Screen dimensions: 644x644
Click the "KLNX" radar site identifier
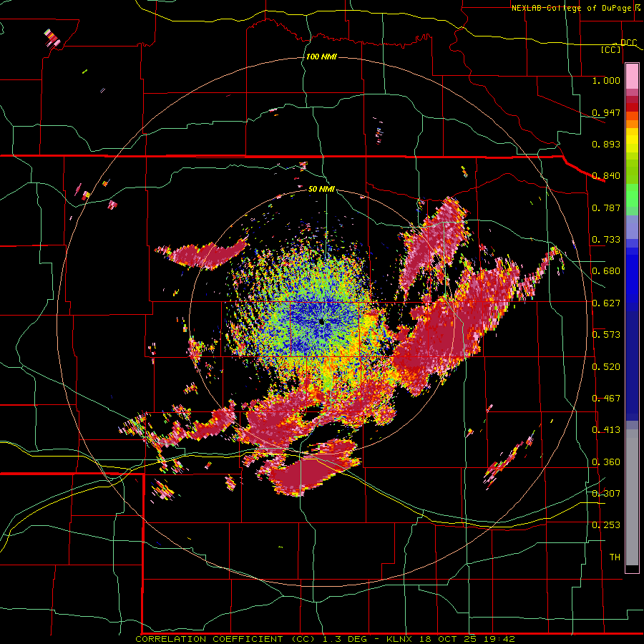pyautogui.click(x=400, y=639)
